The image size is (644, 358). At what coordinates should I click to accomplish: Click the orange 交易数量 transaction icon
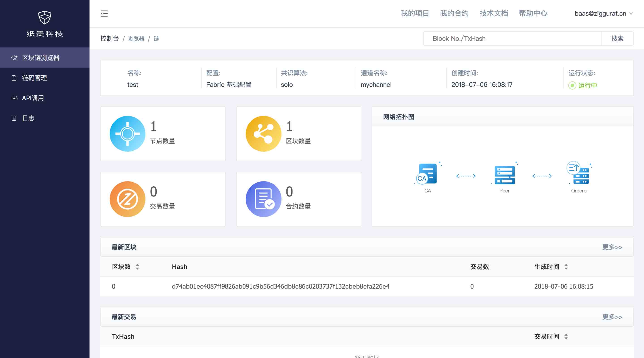[127, 199]
